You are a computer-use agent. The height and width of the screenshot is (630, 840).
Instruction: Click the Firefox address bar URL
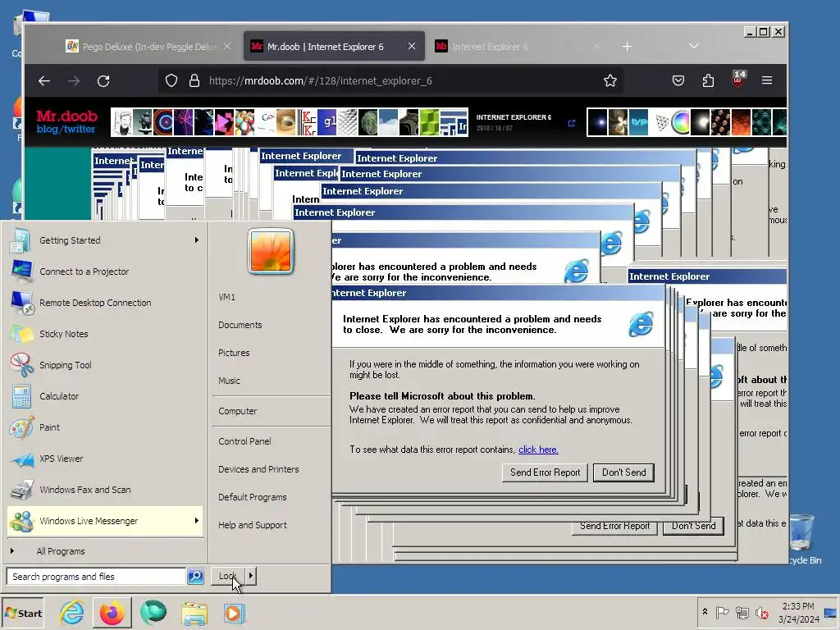(321, 81)
